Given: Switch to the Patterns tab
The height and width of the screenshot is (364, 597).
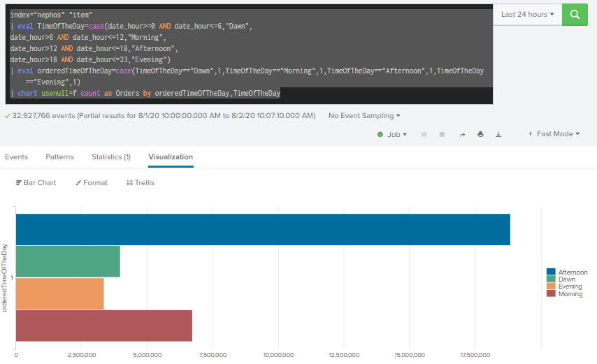Looking at the screenshot, I should click(x=59, y=157).
